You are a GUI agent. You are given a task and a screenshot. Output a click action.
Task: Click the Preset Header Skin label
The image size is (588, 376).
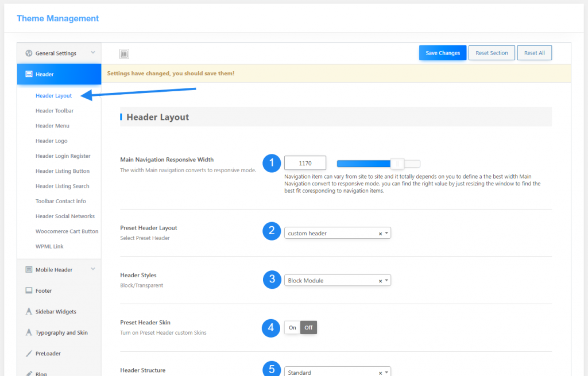(145, 323)
